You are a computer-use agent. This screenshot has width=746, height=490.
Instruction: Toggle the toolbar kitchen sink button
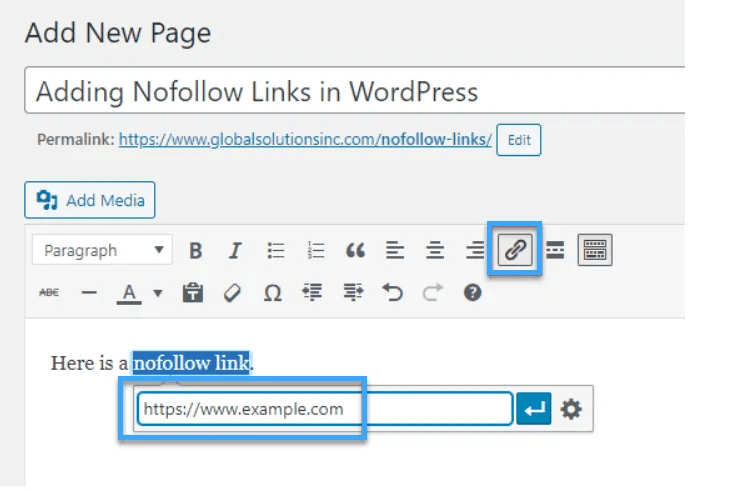[x=595, y=249]
